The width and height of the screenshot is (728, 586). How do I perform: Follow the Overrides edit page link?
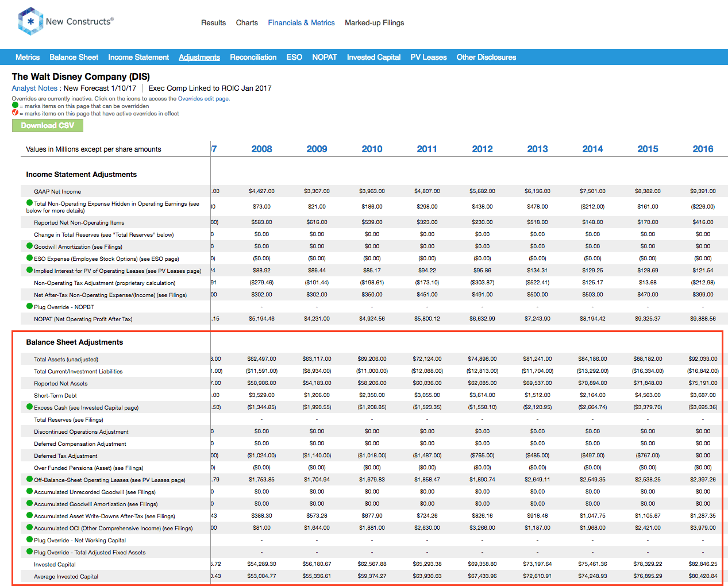(x=203, y=99)
